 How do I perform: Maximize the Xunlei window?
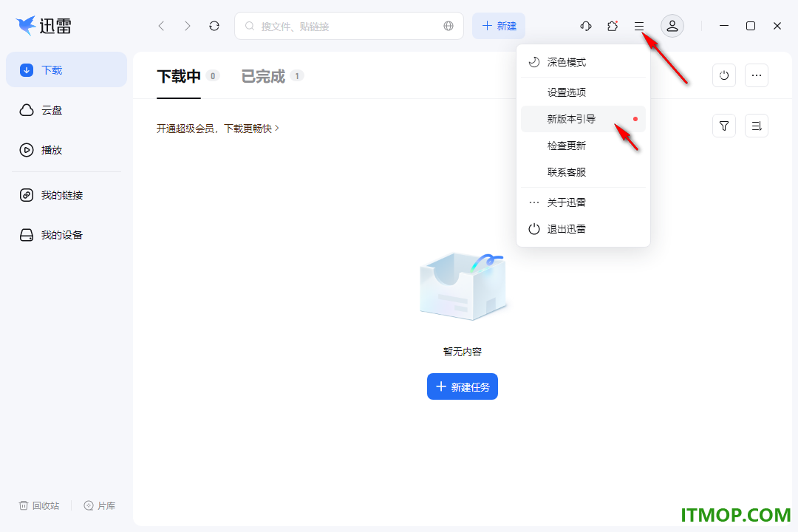point(751,26)
